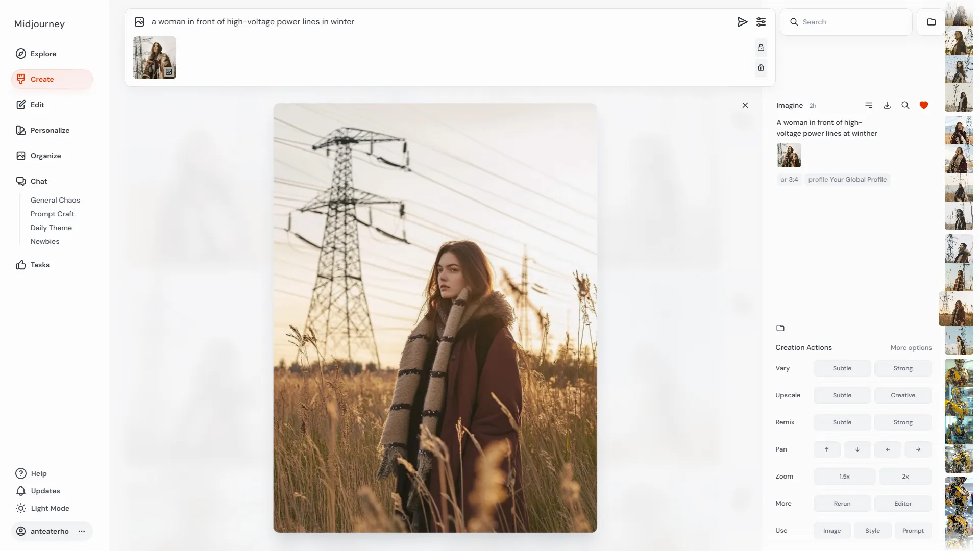Click the add image icon in the prompt bar

click(139, 22)
